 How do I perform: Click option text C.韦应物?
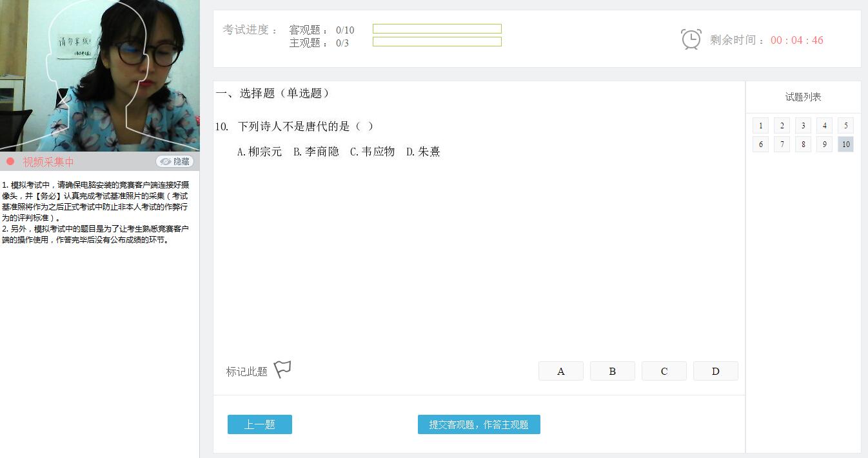[372, 152]
